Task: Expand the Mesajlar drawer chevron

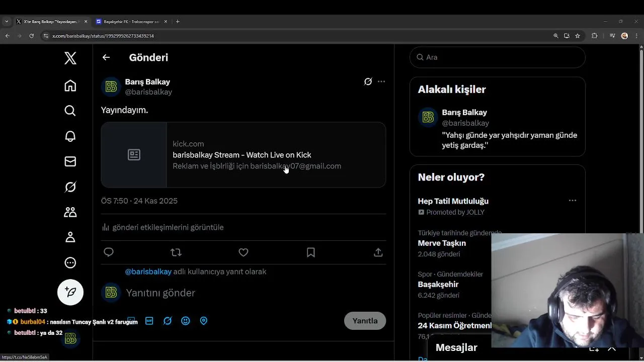Action: [x=612, y=348]
